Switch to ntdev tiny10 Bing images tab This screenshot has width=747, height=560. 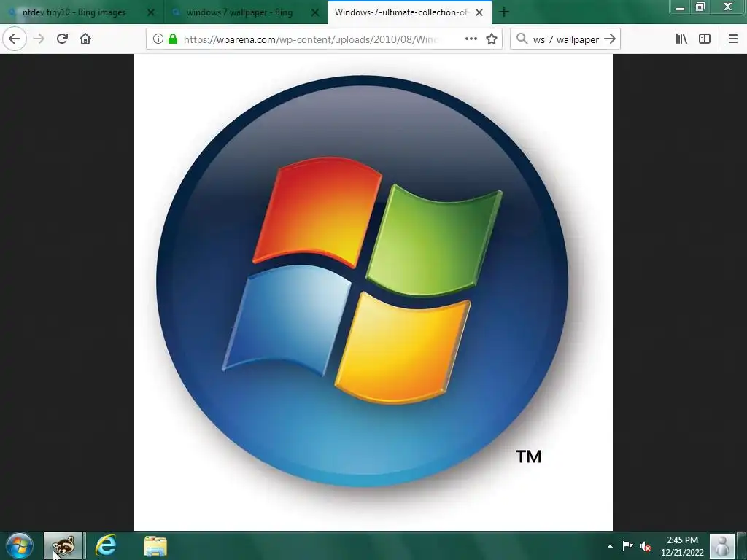[82, 12]
